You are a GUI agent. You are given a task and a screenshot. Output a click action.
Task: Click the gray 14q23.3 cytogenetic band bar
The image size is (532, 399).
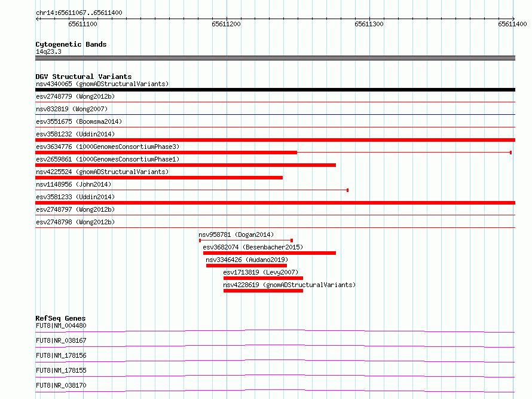pos(275,58)
